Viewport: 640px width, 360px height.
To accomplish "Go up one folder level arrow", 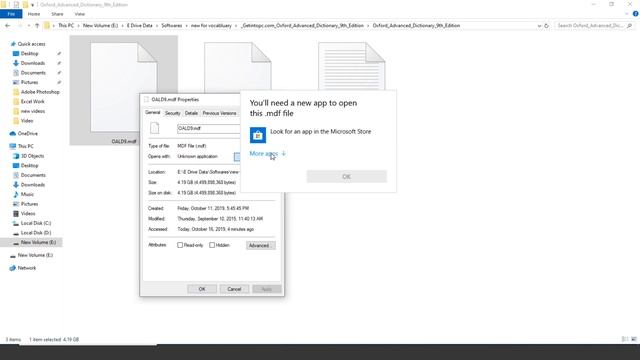I will (37, 25).
